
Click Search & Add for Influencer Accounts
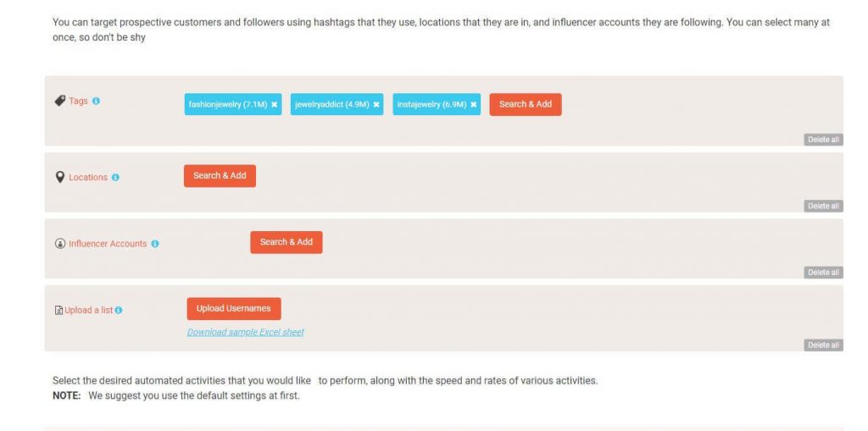pyautogui.click(x=287, y=242)
